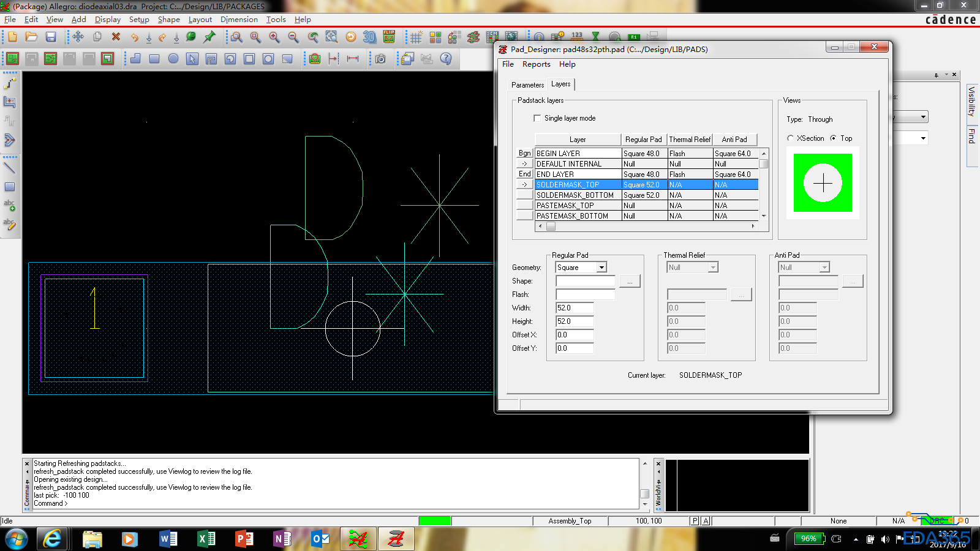Enable Single layer mode checkbox
The width and height of the screenshot is (980, 551).
point(537,118)
